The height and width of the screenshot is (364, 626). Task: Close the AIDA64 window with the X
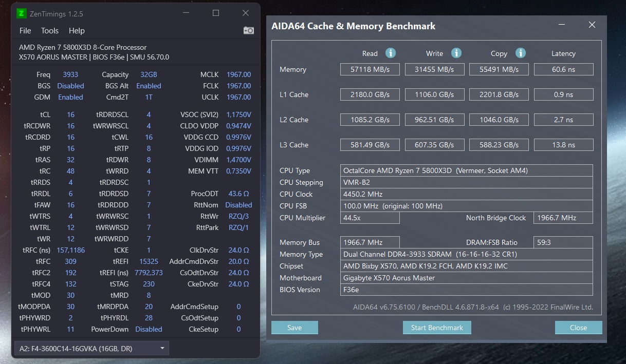tap(592, 25)
